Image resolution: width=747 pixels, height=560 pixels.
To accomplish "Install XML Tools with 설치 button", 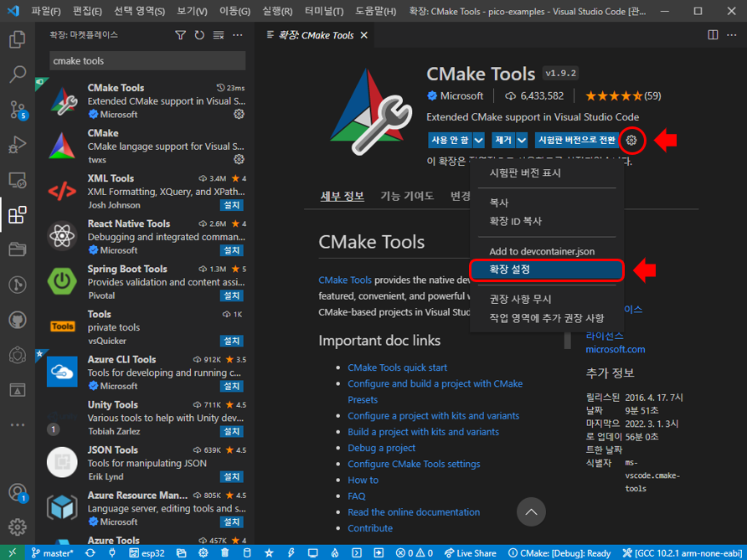I will tap(232, 205).
